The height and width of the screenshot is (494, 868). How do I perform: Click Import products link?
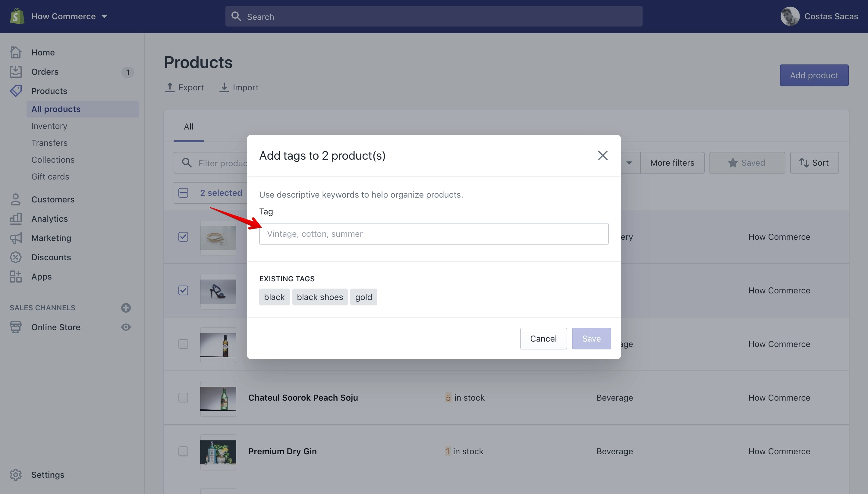[239, 88]
